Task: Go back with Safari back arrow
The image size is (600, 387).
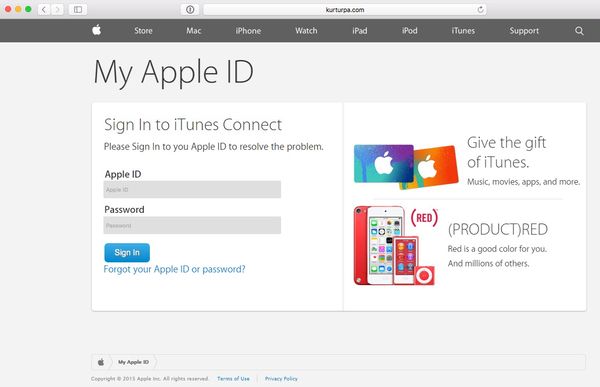Action: (44, 10)
